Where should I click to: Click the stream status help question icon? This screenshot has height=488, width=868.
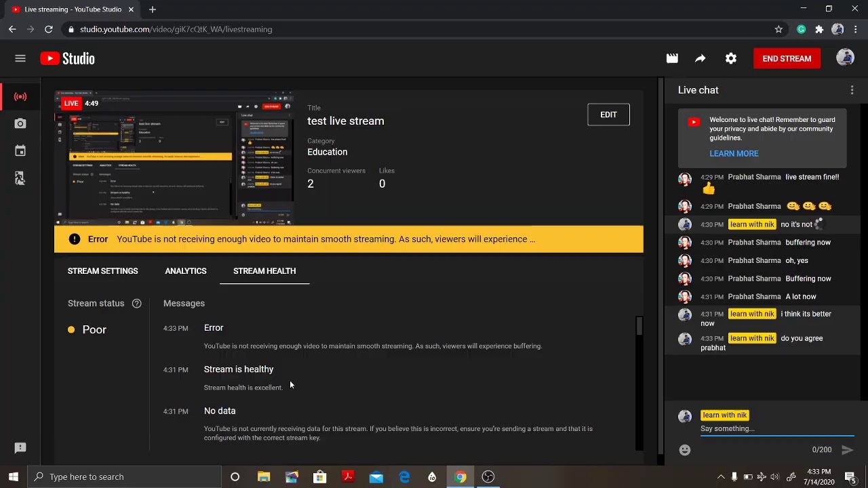click(136, 304)
